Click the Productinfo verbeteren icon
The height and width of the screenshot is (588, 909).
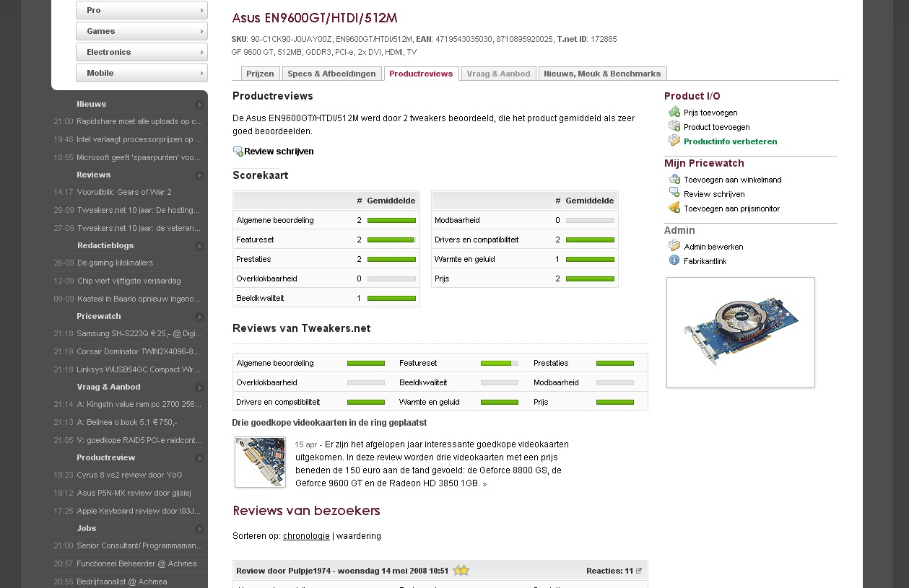(674, 141)
